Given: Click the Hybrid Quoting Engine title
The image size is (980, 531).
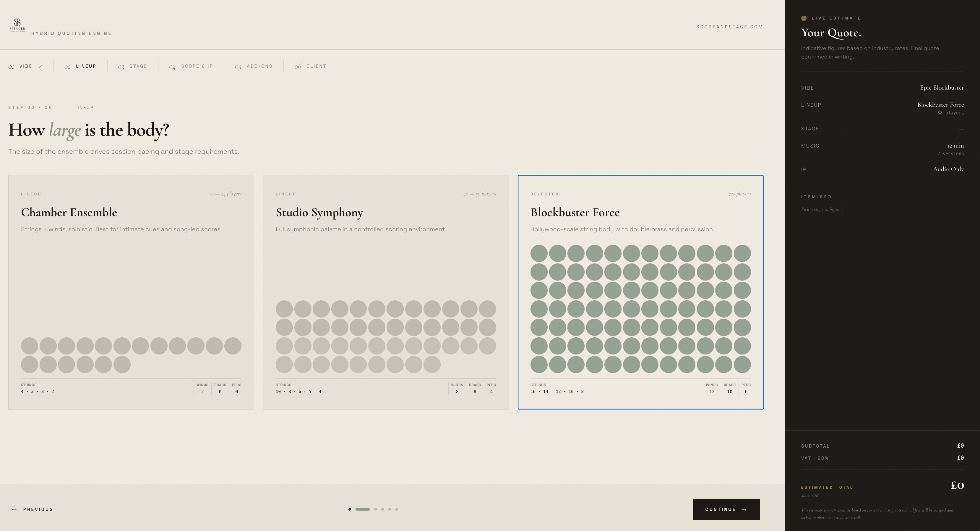Looking at the screenshot, I should (x=72, y=33).
